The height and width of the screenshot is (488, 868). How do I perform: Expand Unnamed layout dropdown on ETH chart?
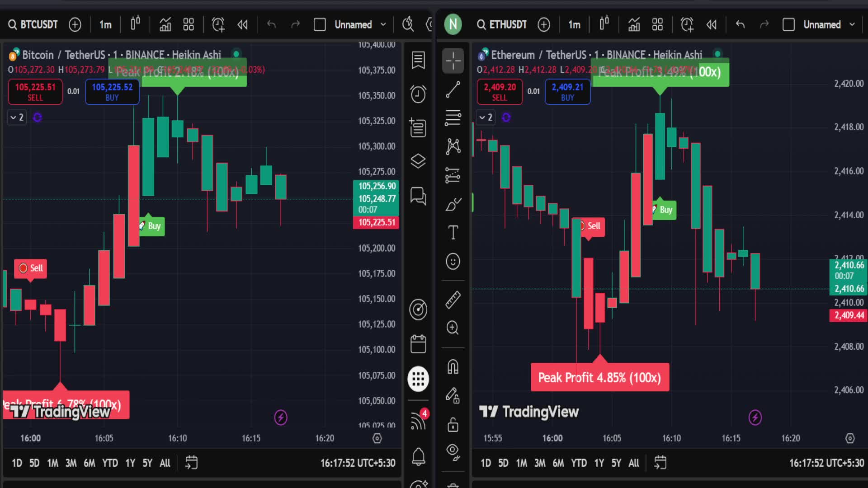[852, 24]
